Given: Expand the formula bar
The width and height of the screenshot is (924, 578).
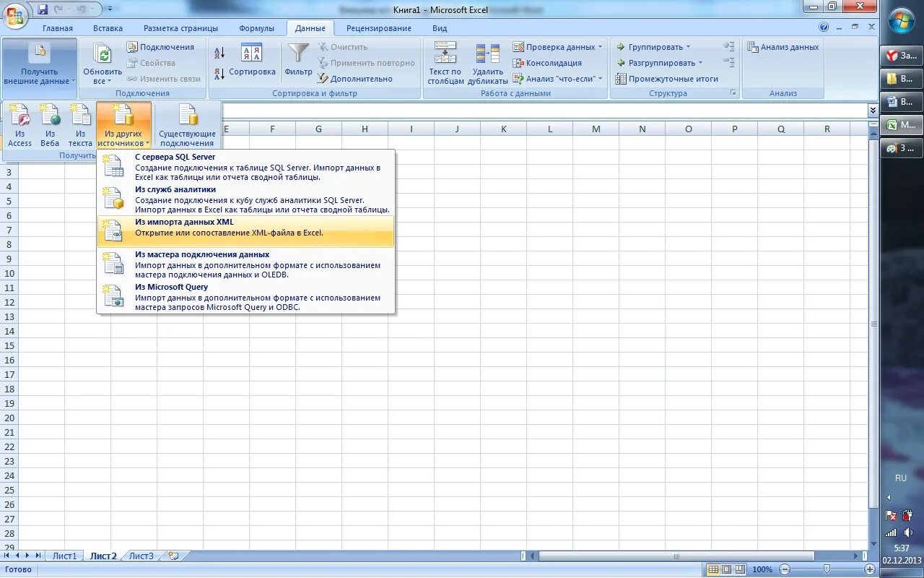Looking at the screenshot, I should [x=873, y=110].
